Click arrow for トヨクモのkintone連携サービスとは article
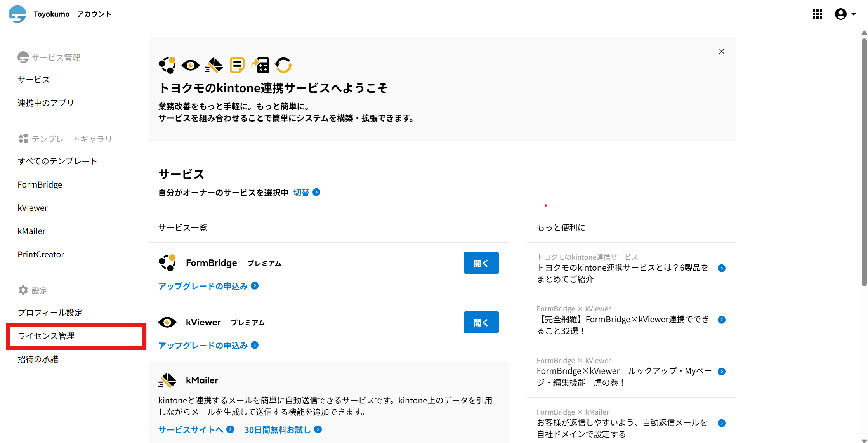The height and width of the screenshot is (443, 868). [x=721, y=268]
